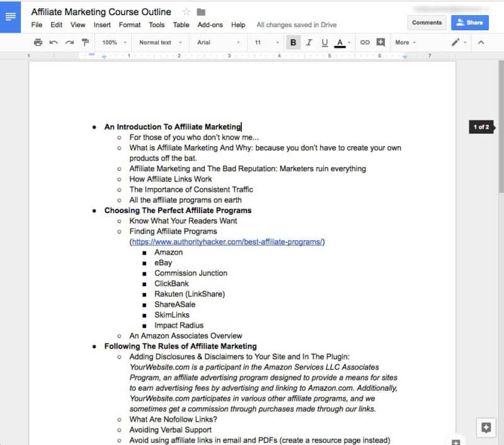Click the vertical scrollbar thumb

tap(501, 126)
